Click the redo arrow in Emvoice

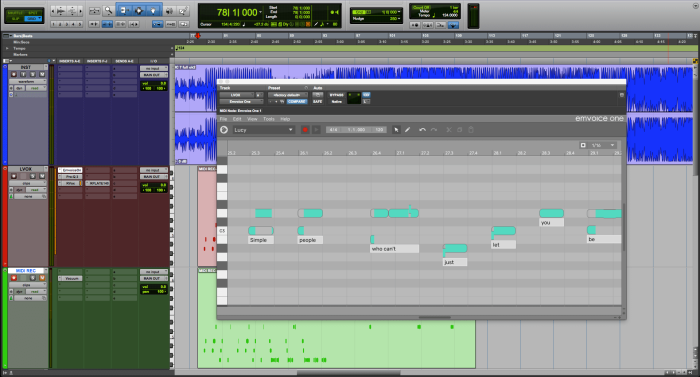pos(434,130)
